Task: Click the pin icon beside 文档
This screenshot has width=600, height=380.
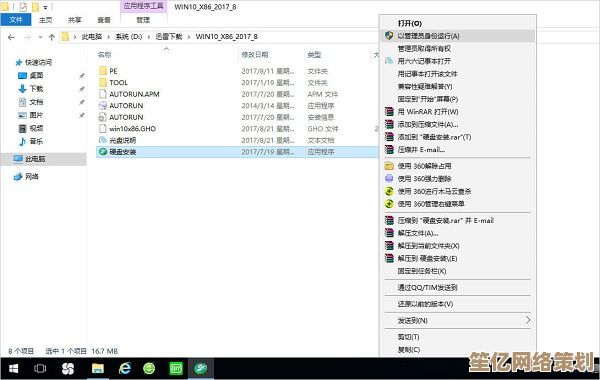Action: pos(82,102)
